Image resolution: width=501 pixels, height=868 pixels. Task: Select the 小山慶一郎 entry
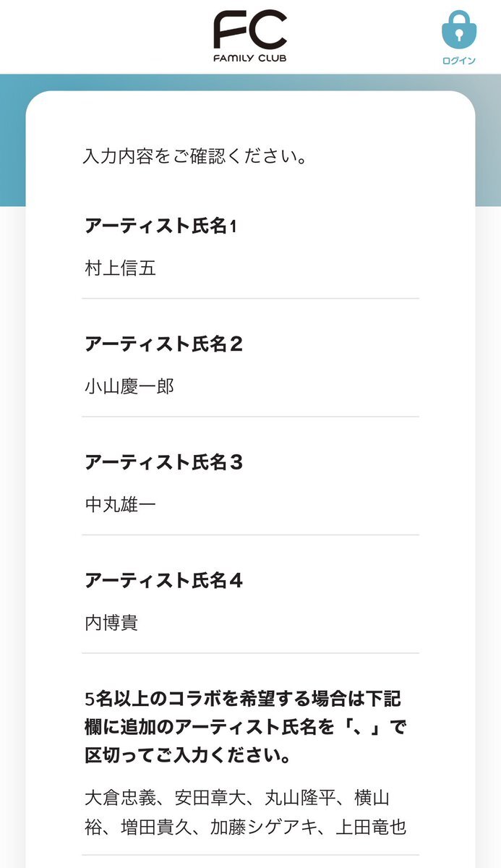[x=129, y=387]
